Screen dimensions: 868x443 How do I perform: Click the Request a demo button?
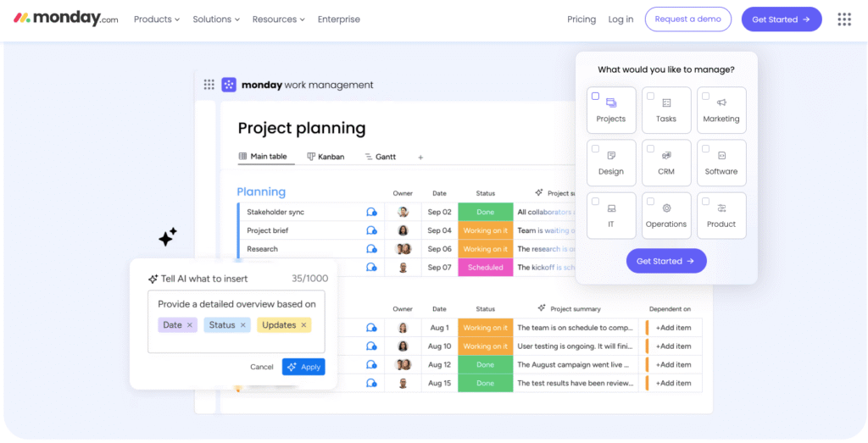688,19
